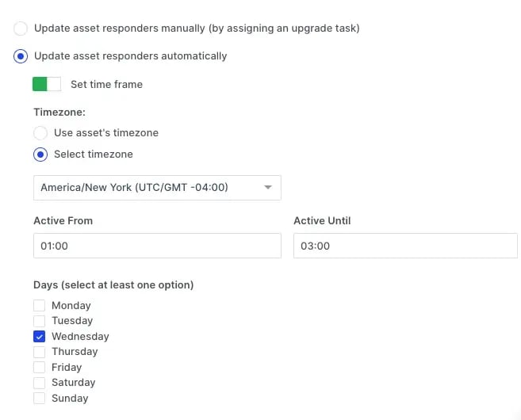Click the Sunday label text
This screenshot has width=521, height=420.
(x=70, y=398)
